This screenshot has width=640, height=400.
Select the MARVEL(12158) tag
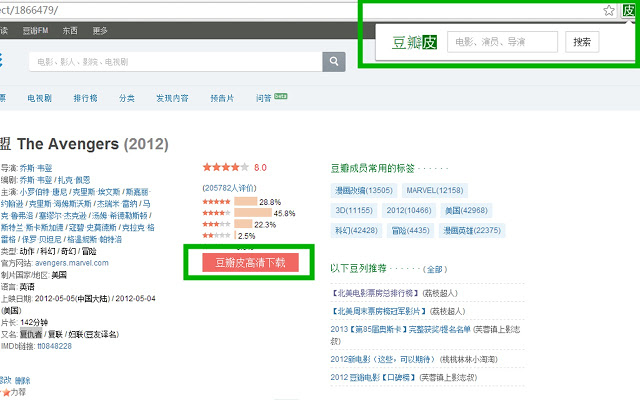pos(435,190)
